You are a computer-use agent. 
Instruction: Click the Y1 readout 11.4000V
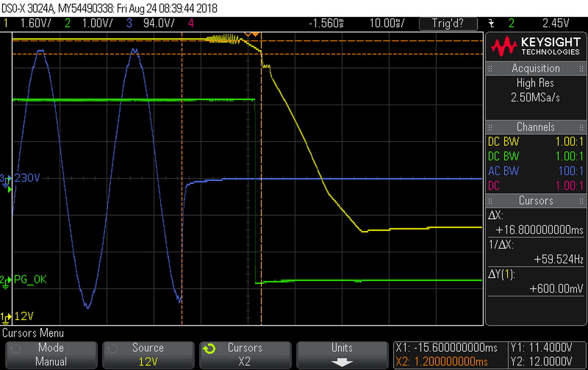coord(541,348)
